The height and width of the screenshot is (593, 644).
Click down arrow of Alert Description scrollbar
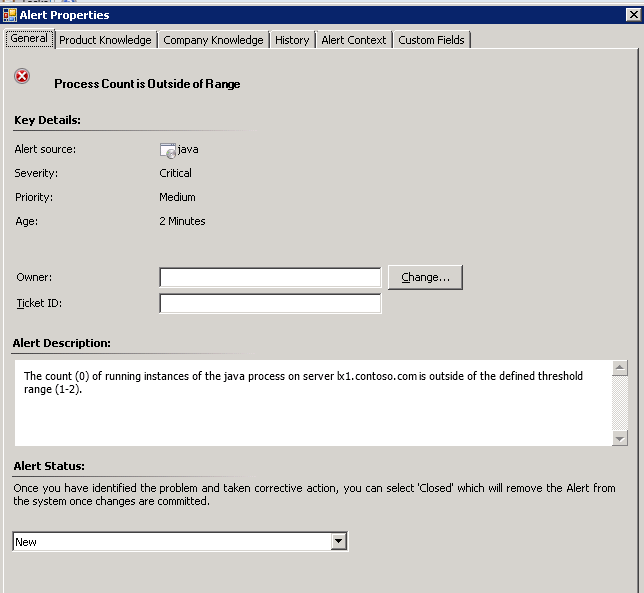(x=620, y=438)
